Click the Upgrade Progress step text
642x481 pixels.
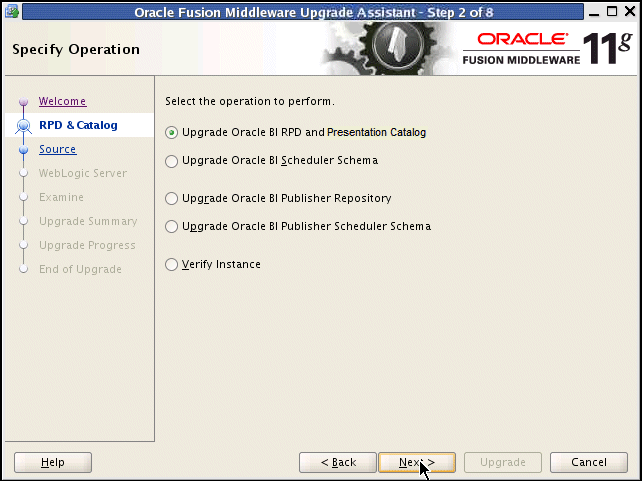(x=87, y=245)
